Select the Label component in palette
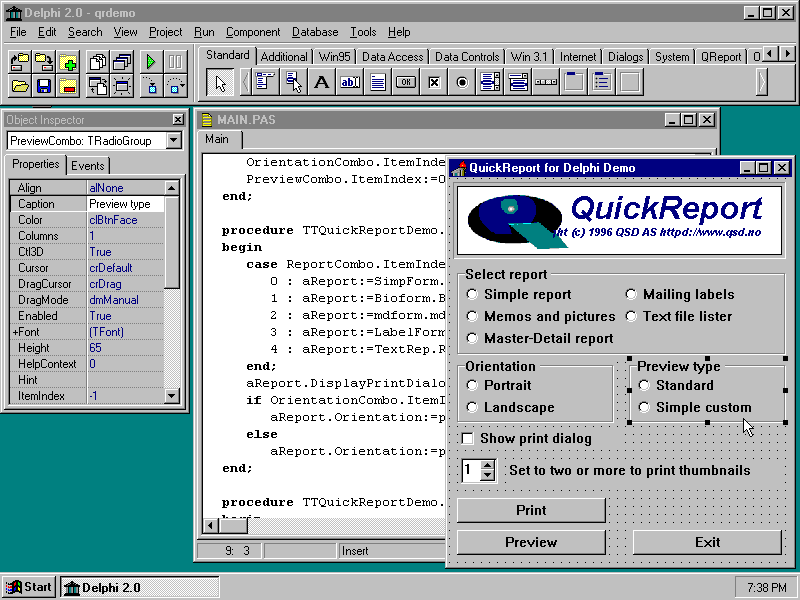Screen dimensions: 800x600 coord(322,83)
